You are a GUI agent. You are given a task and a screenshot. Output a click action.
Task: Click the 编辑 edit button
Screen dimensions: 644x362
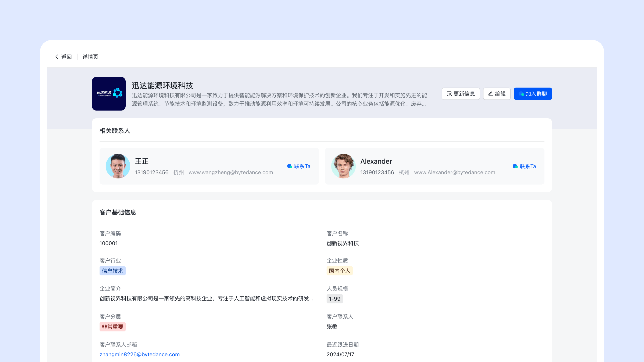click(x=497, y=94)
